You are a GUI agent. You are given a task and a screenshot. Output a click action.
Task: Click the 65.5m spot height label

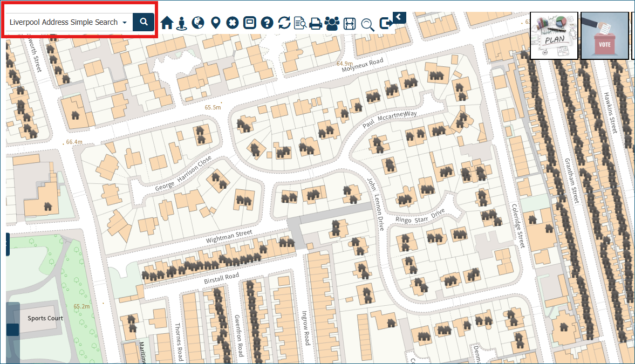coord(213,107)
